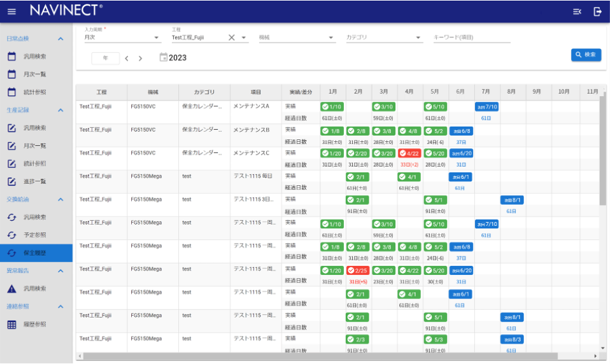
Task: Open the hamburger navigation menu
Action: [x=11, y=11]
